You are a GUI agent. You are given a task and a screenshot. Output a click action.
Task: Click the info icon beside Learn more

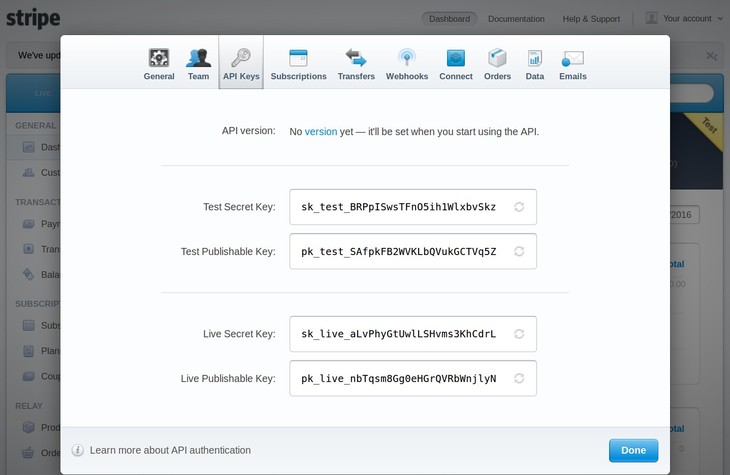tap(78, 450)
